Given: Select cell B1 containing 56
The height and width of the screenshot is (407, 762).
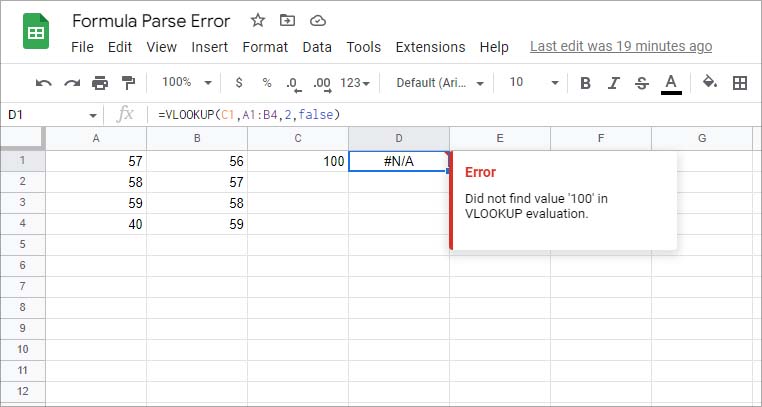Looking at the screenshot, I should point(197,161).
